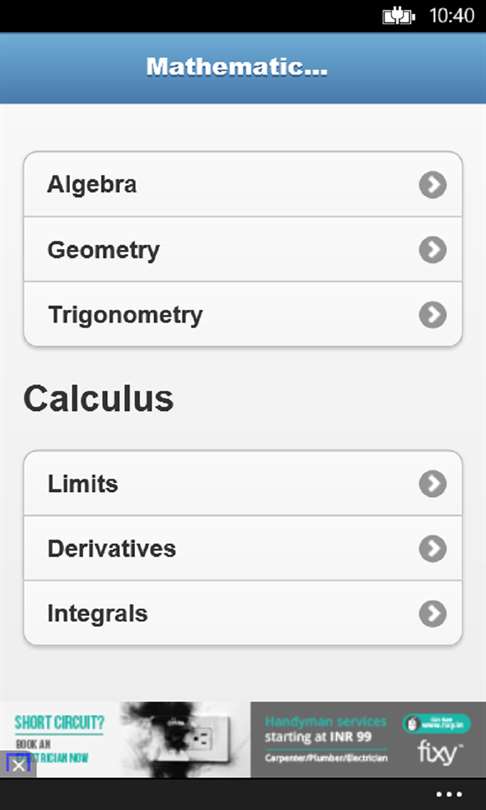Open the Geometry topic
486x810 pixels.
(x=243, y=250)
